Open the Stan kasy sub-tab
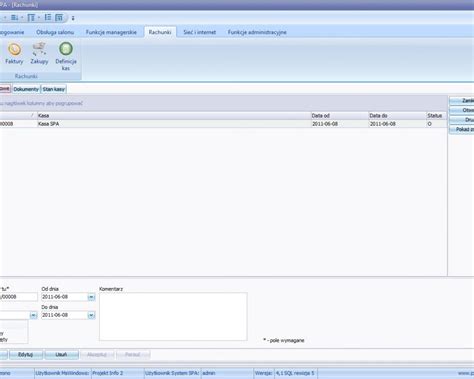The width and height of the screenshot is (474, 379). point(54,89)
